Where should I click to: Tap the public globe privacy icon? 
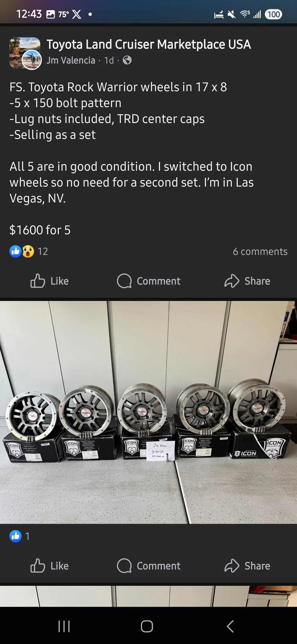coord(127,60)
